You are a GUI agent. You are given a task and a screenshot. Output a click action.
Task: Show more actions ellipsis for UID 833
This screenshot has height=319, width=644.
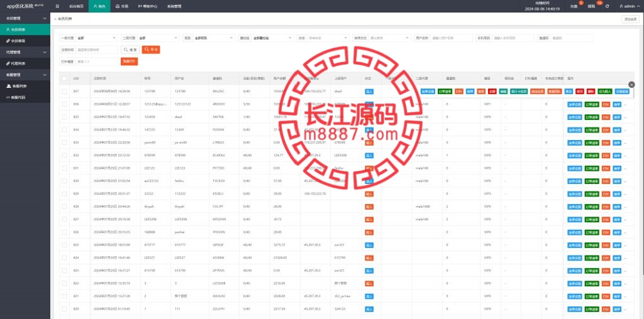[x=626, y=143]
